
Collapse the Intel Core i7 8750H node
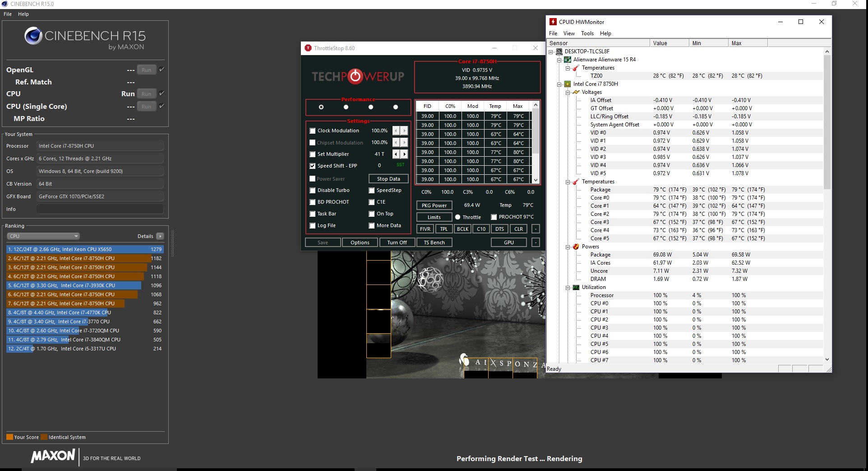point(559,84)
